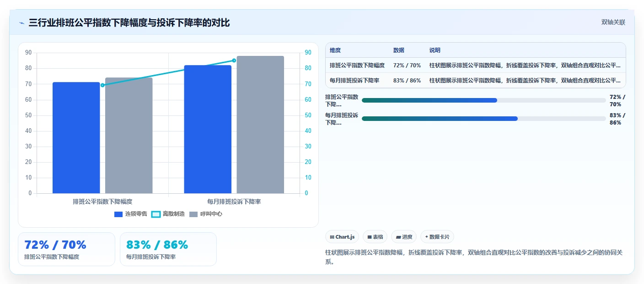The width and height of the screenshot is (644, 284).
Task: Click the blue bar for 排班公平指数下降幅度
Action: coord(76,138)
